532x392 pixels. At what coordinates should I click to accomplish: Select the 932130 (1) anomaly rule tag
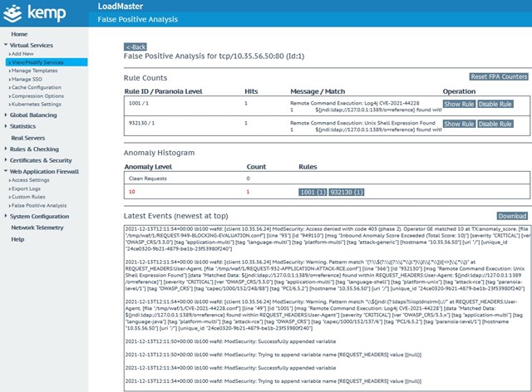pos(347,193)
